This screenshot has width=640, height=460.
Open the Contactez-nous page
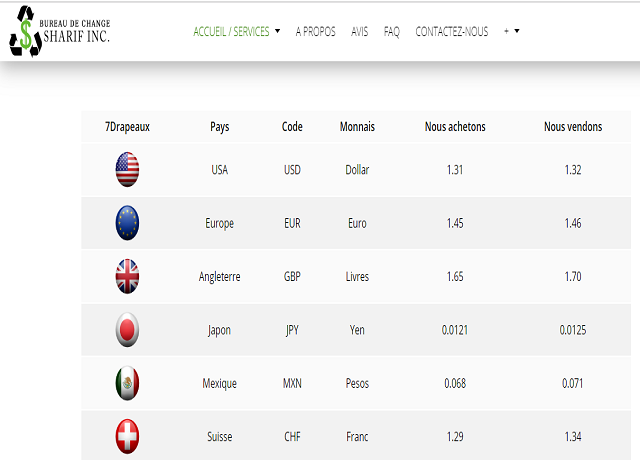pos(451,31)
